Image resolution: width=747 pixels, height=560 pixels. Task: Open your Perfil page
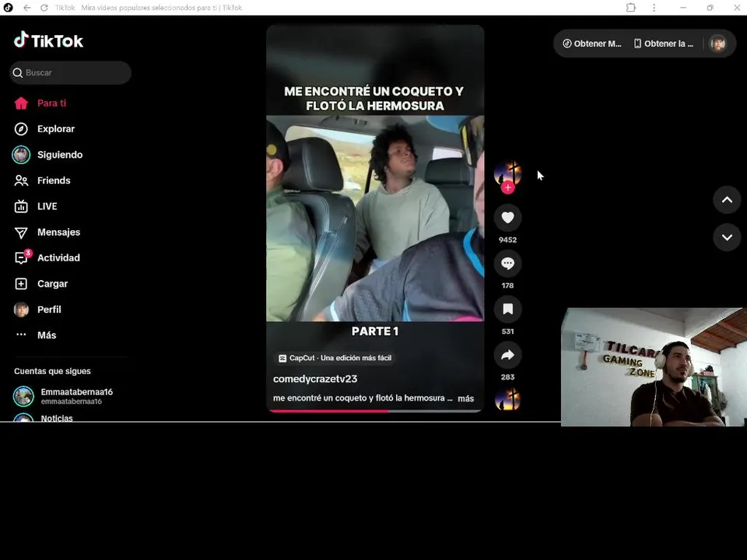coord(49,310)
